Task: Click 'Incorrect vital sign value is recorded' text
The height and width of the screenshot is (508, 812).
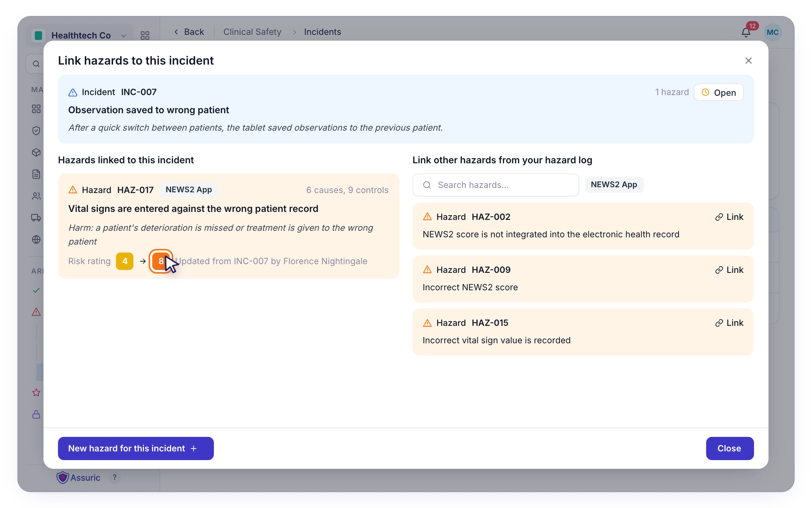Action: click(497, 340)
